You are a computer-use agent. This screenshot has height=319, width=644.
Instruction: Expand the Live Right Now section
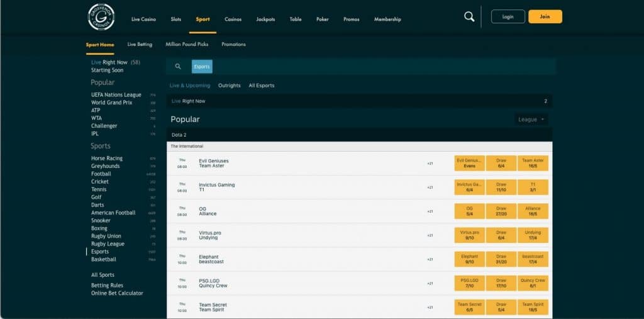(359, 101)
